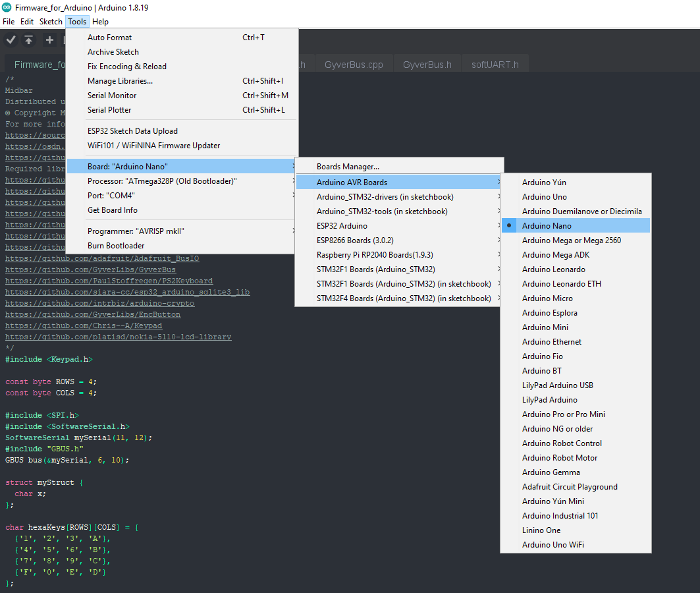Expand the Arduino AVR Boards submenu
The image size is (700, 593).
[399, 183]
